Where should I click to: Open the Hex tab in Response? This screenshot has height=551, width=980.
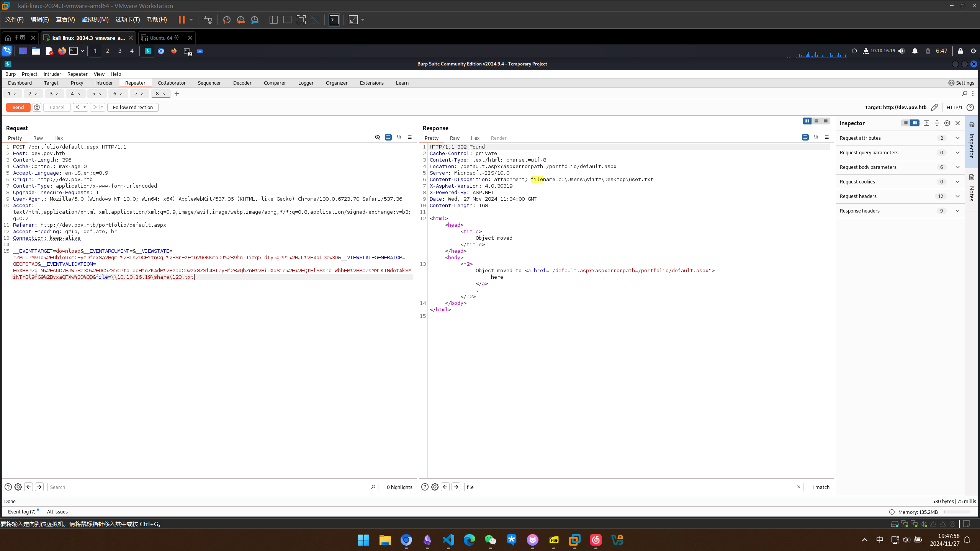click(475, 138)
